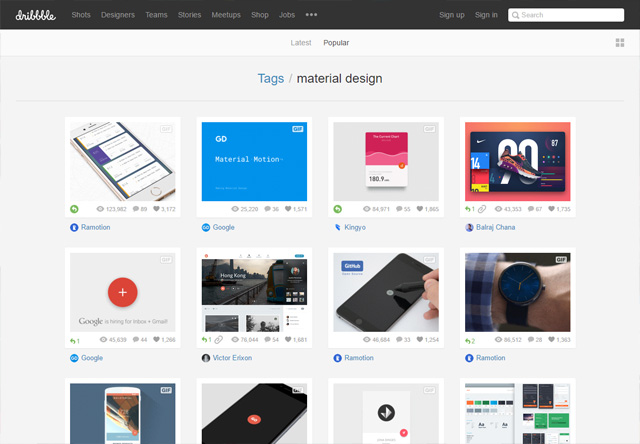
Task: Click the Ramotion avatar under the iPhone shot
Action: coord(74,227)
